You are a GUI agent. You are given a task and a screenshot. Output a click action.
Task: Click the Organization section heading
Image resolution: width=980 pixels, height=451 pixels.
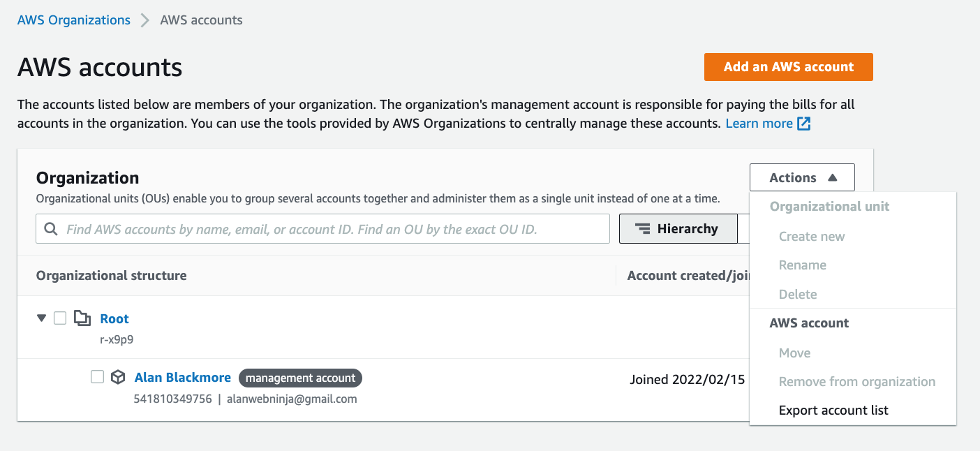click(x=88, y=178)
